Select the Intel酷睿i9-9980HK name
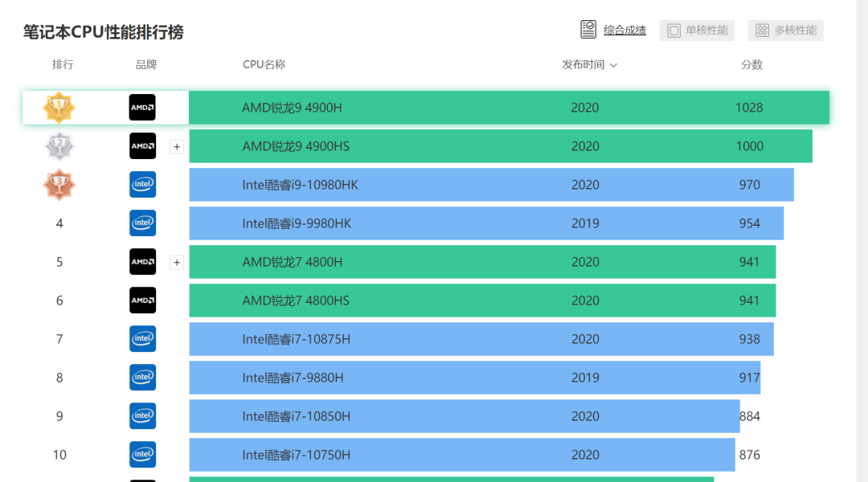 pyautogui.click(x=297, y=223)
